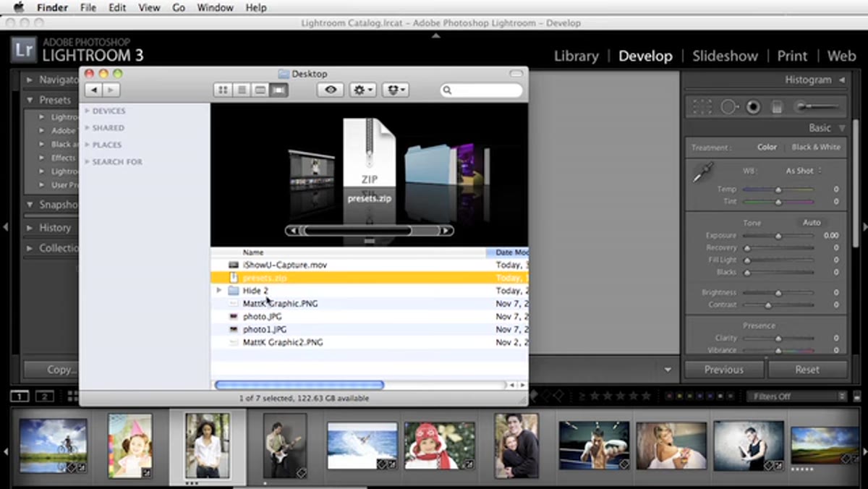Click the Lightroom Lr logo

click(x=23, y=50)
